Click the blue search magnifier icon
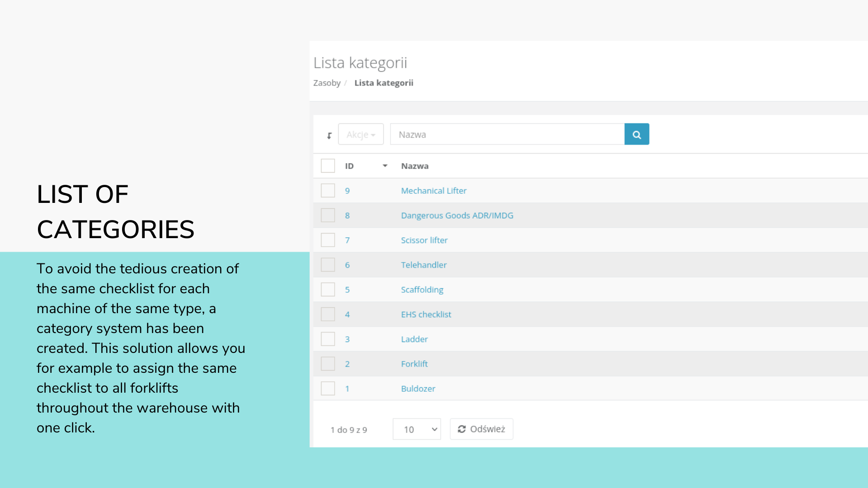868x488 pixels. coord(637,135)
